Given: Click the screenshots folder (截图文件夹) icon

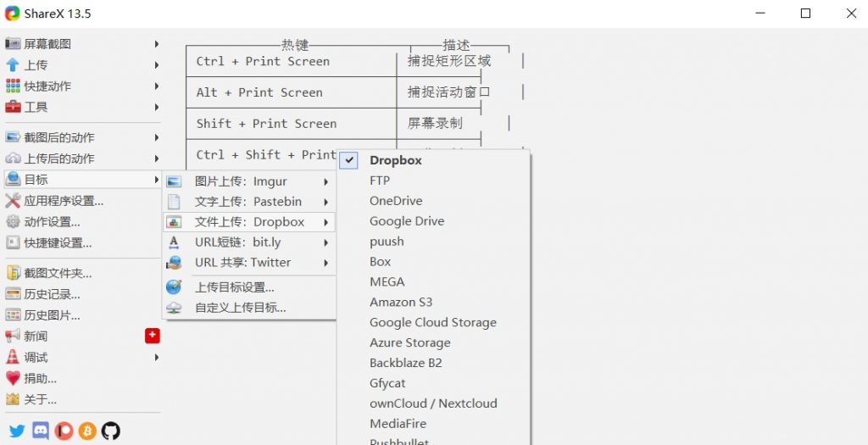Looking at the screenshot, I should point(13,273).
